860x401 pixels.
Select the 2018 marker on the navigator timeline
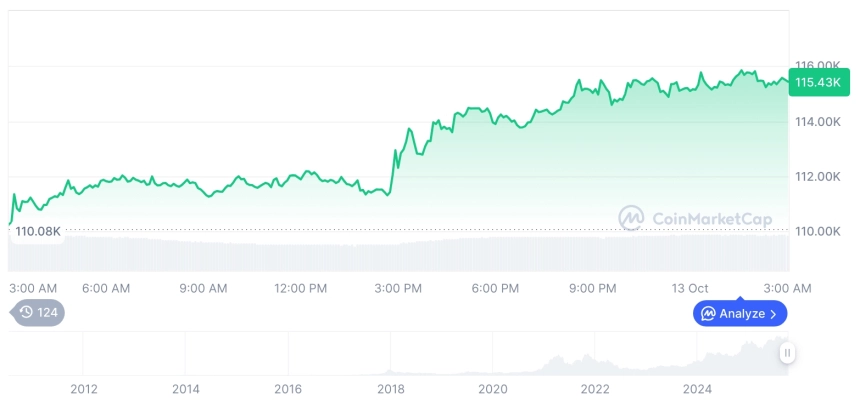tap(390, 389)
